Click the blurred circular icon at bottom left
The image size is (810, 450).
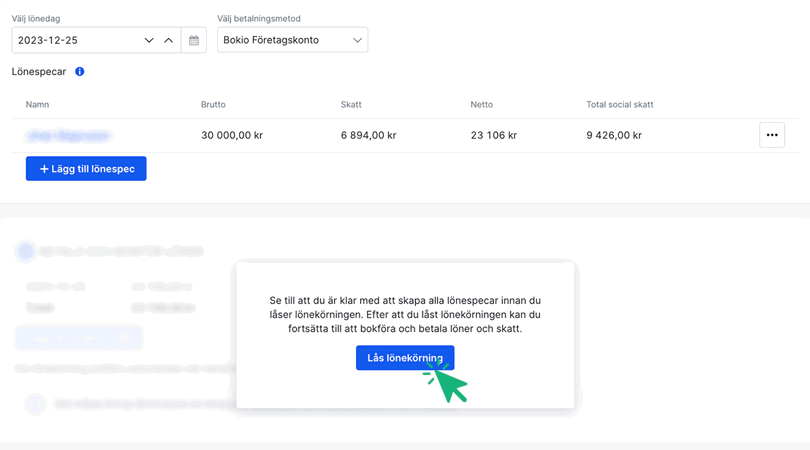(x=35, y=404)
